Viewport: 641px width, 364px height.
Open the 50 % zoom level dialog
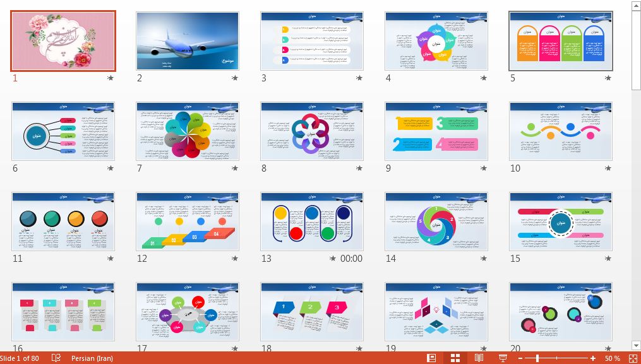(612, 358)
